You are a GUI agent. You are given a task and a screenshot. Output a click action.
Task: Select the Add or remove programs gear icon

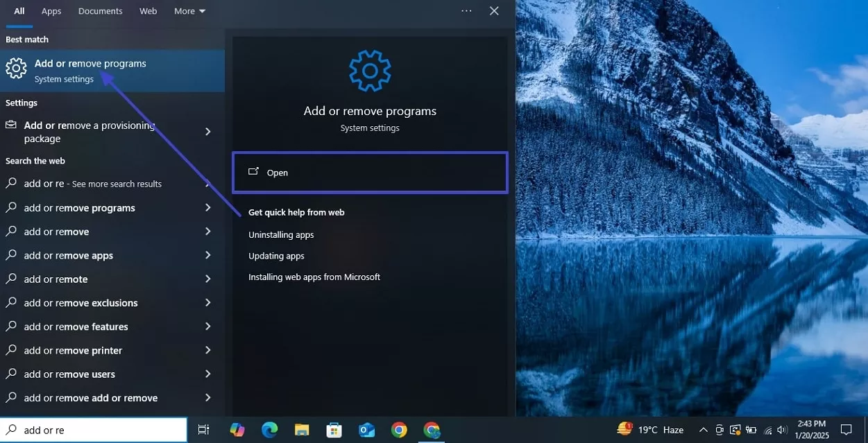click(x=16, y=68)
